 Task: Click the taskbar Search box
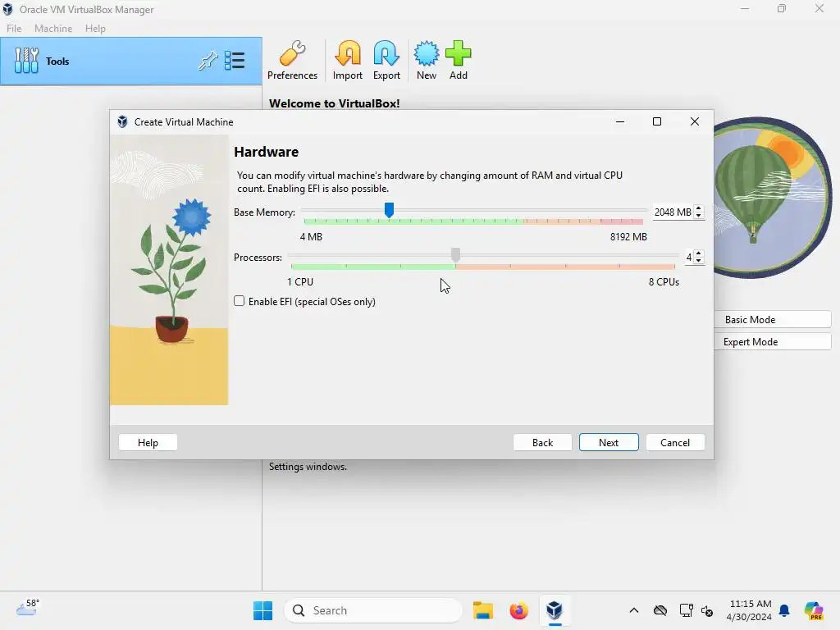click(x=373, y=610)
